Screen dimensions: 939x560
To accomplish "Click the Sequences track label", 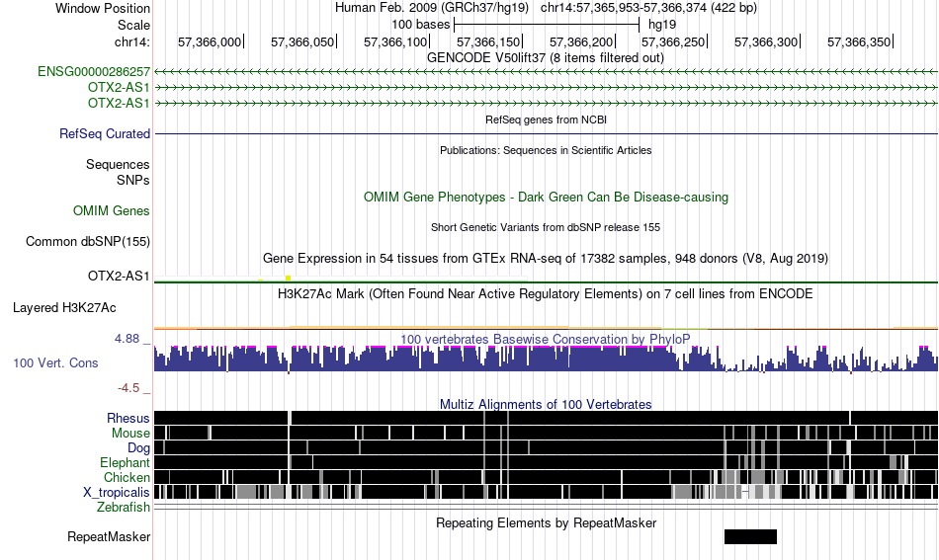I will (118, 165).
